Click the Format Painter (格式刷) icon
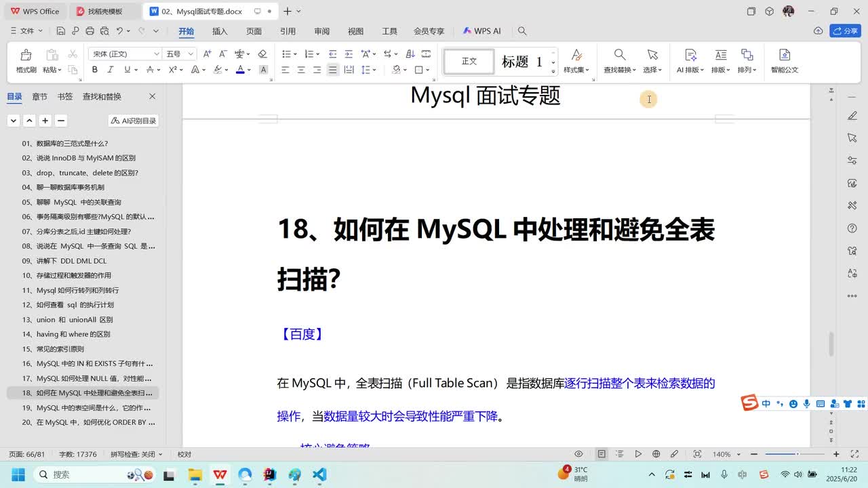Viewport: 868px width, 488px height. 26,55
